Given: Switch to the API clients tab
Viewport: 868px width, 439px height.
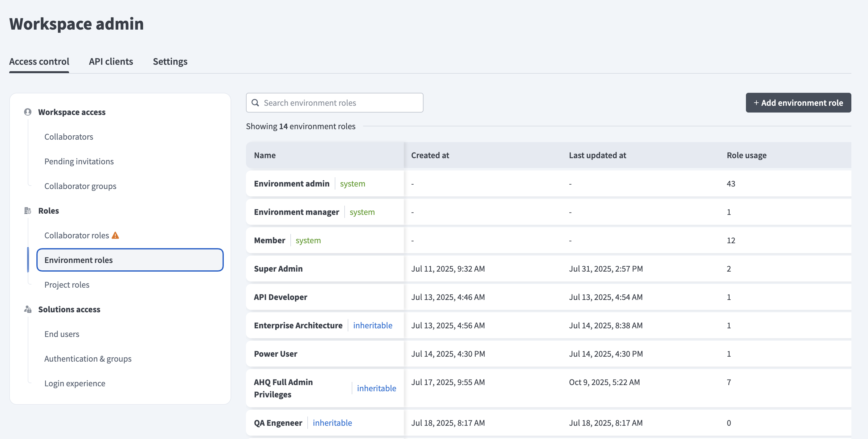Looking at the screenshot, I should (x=111, y=61).
